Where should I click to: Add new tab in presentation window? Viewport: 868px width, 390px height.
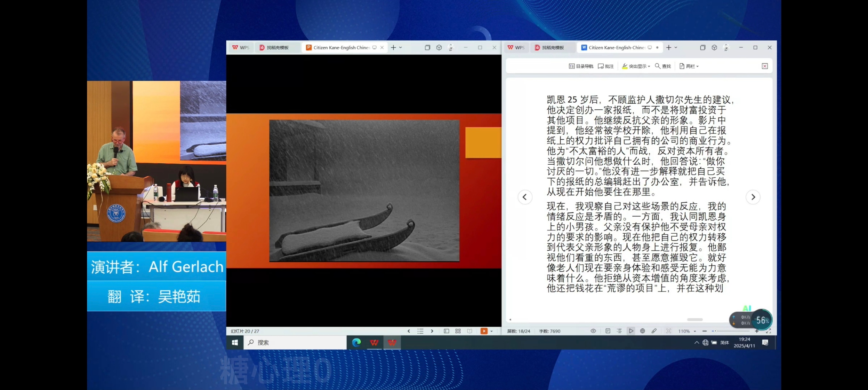[393, 48]
